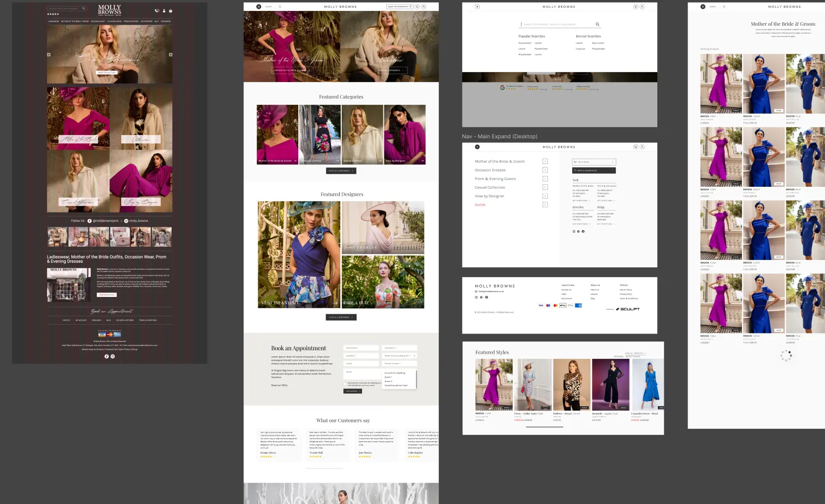Image resolution: width=825 pixels, height=504 pixels.
Task: Open the John Charles designer thumbnail
Action: click(x=383, y=227)
